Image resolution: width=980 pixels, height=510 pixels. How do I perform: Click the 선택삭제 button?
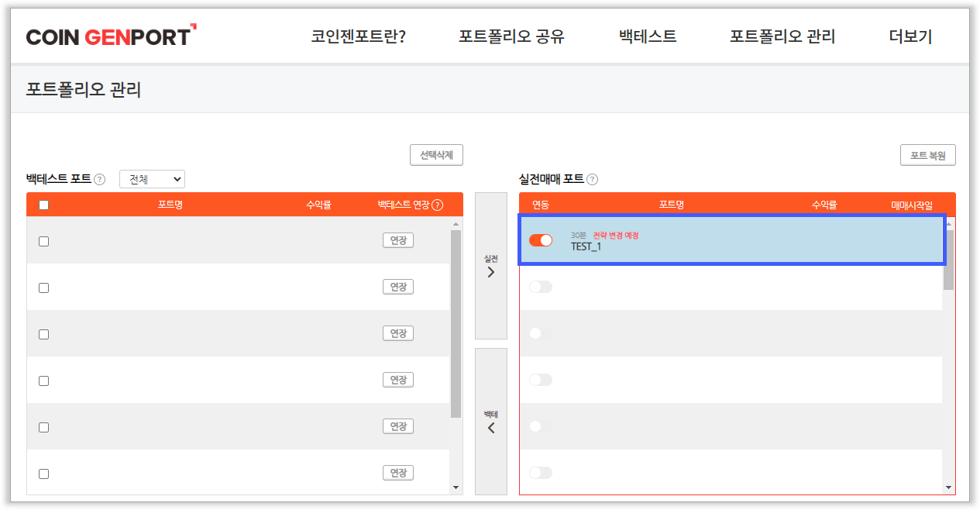point(436,155)
